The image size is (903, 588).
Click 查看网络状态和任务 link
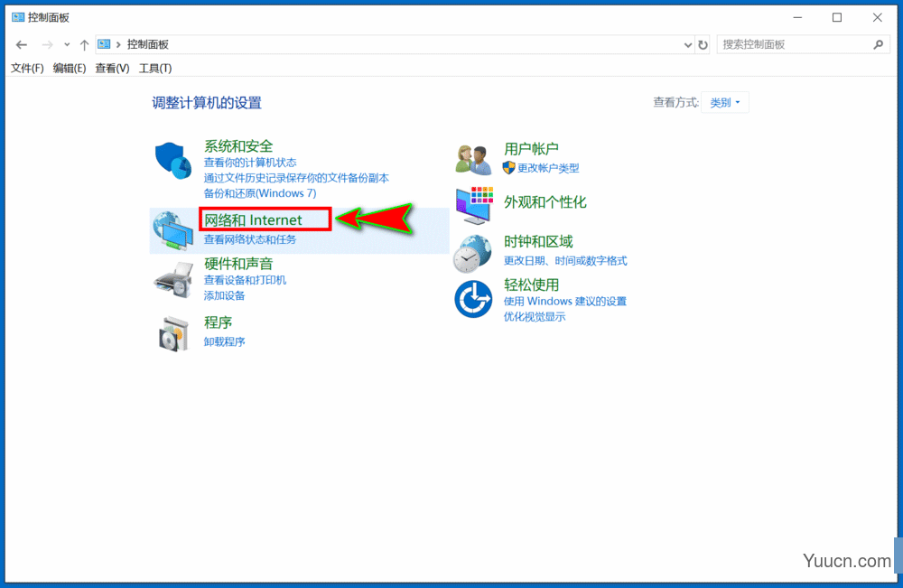pos(250,239)
